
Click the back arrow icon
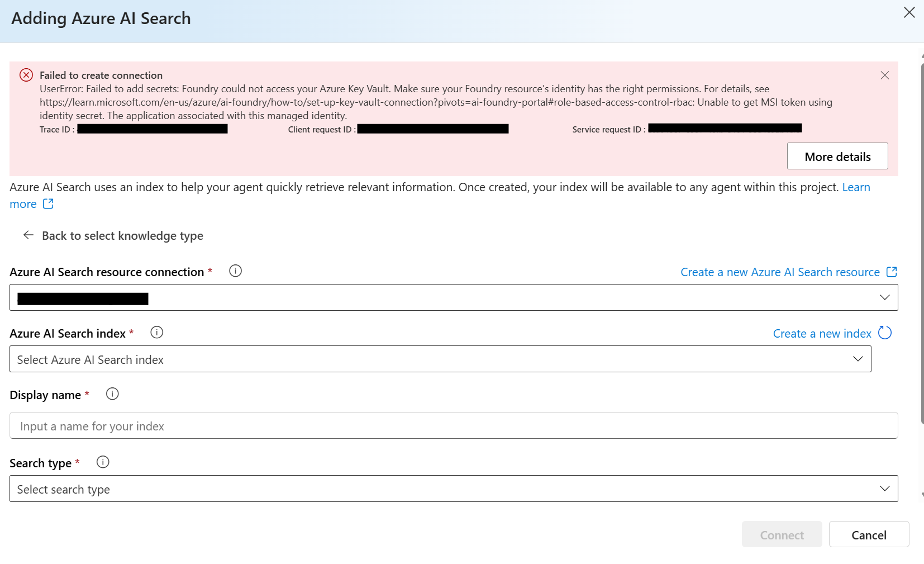pyautogui.click(x=28, y=235)
